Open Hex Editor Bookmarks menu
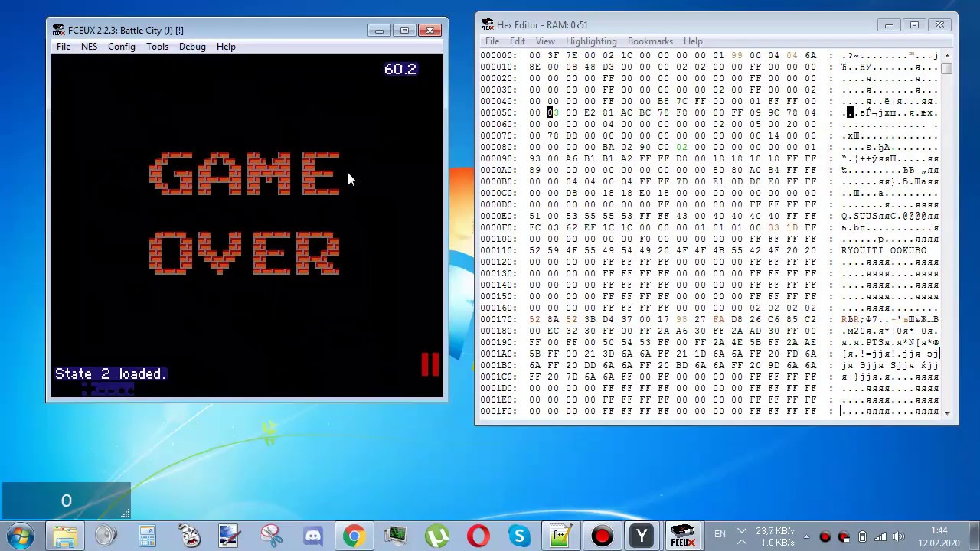The width and height of the screenshot is (980, 551). coord(650,41)
